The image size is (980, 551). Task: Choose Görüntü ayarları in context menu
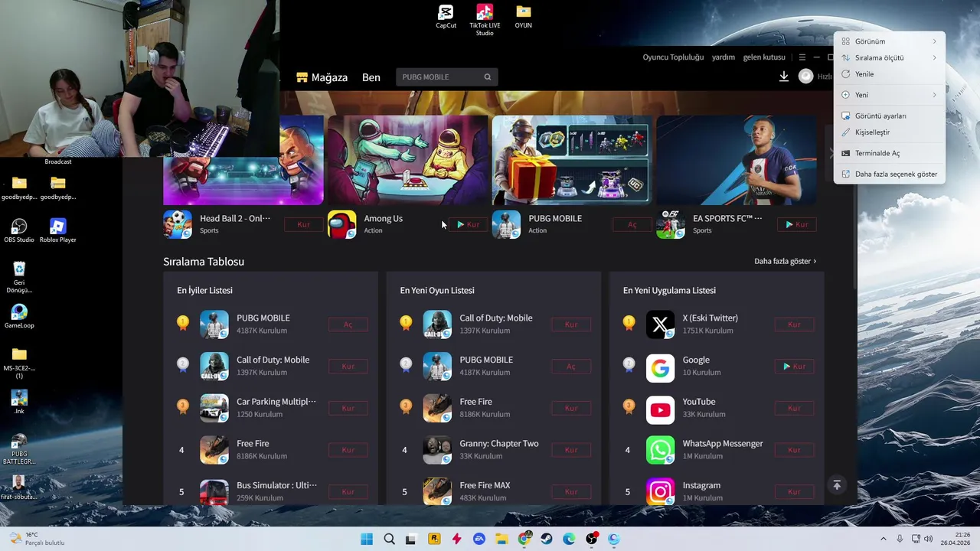[890, 116]
